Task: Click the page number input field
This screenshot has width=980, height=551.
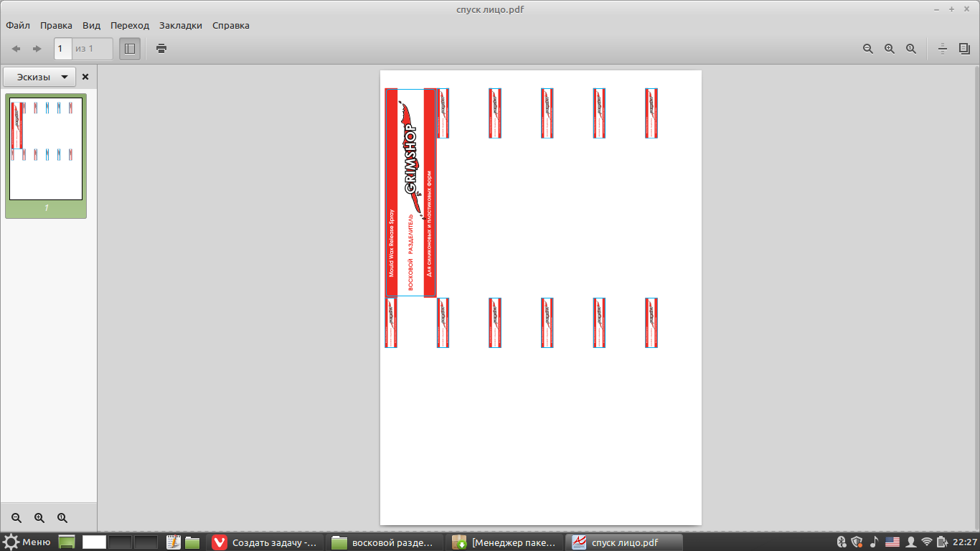Action: click(x=62, y=49)
